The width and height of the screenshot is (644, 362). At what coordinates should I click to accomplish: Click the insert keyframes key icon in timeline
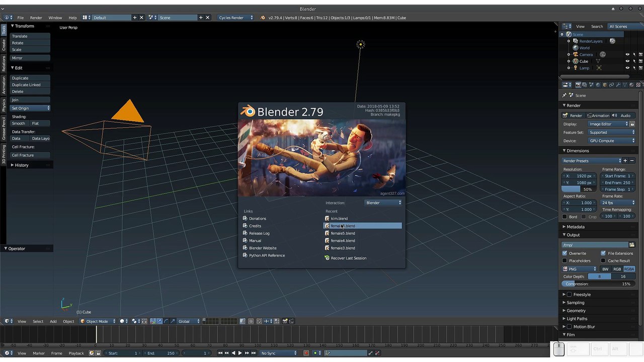coord(371,353)
